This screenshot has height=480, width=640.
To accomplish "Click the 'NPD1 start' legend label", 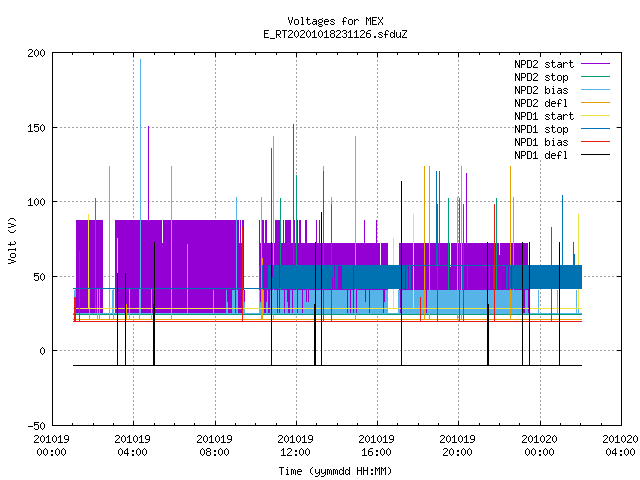I will [544, 116].
